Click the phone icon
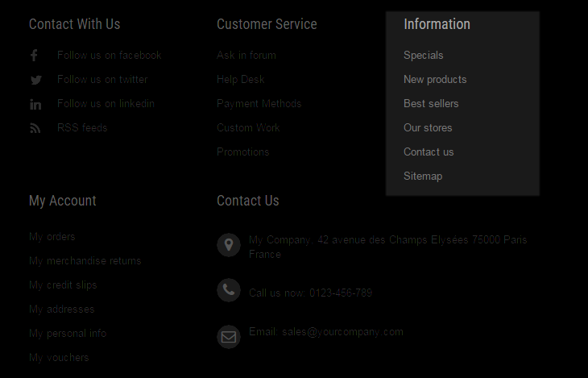Viewport: 588px width, 378px height. 229,290
